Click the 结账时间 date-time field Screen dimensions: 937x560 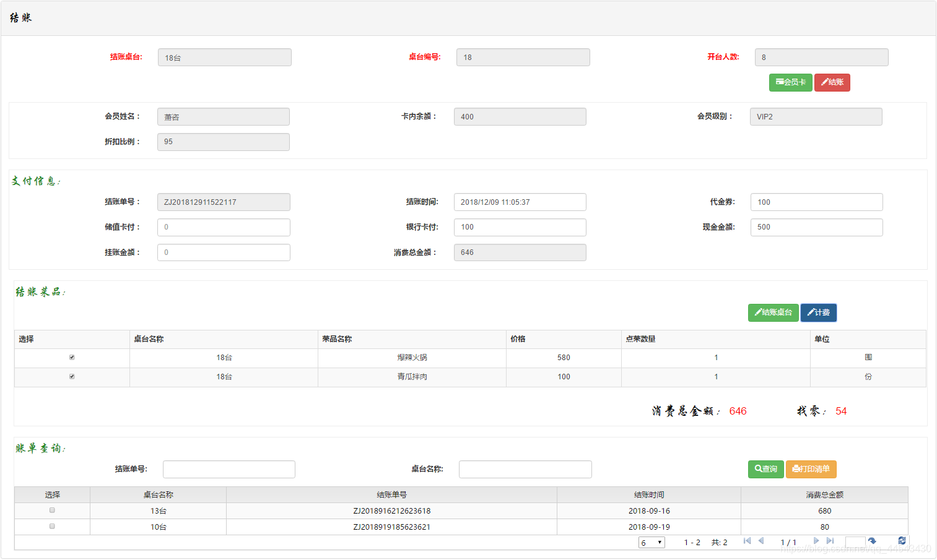[x=520, y=202]
